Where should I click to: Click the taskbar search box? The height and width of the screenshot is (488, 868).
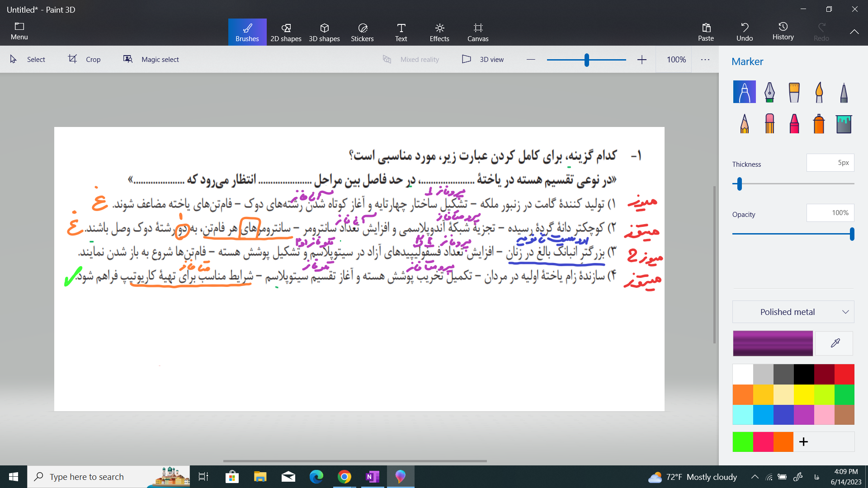[x=108, y=477]
